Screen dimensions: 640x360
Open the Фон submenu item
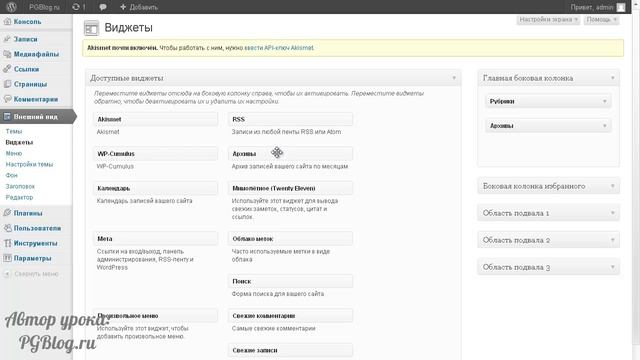tap(11, 176)
